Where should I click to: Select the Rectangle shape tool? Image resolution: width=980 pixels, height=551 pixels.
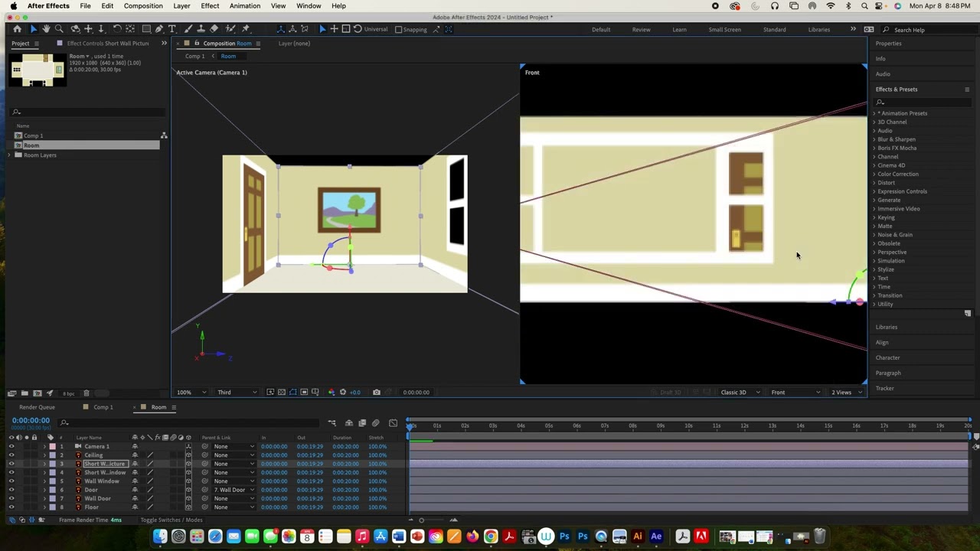[x=146, y=29]
